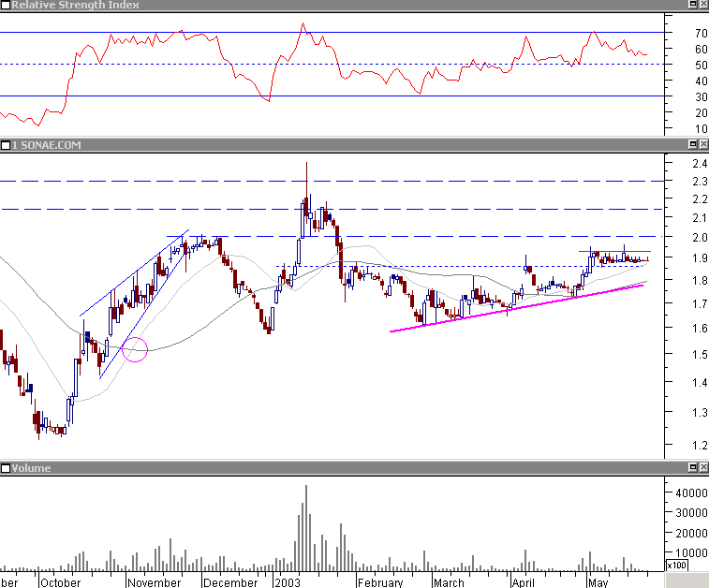Click the x100 volume scale label

[x=677, y=565]
